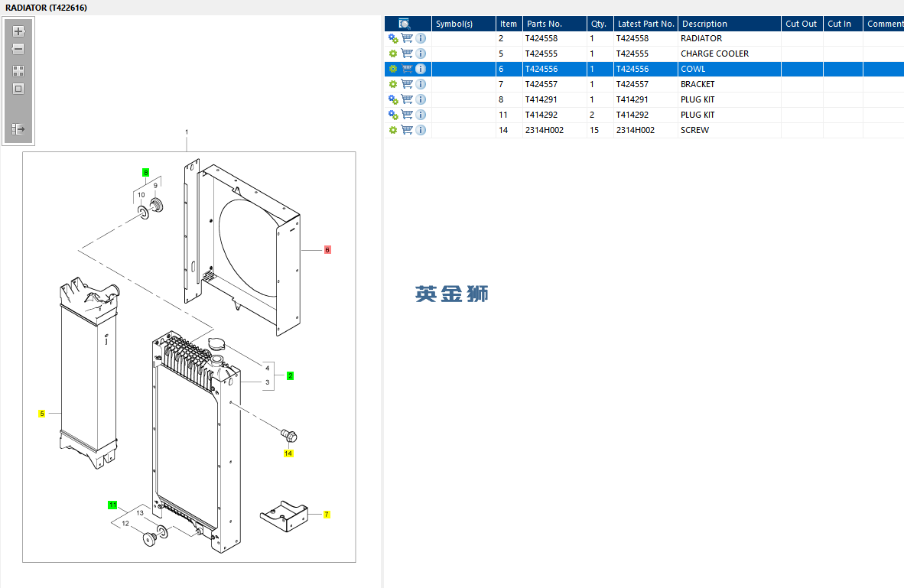Sort by the Description column header
The height and width of the screenshot is (588, 904).
coord(730,24)
